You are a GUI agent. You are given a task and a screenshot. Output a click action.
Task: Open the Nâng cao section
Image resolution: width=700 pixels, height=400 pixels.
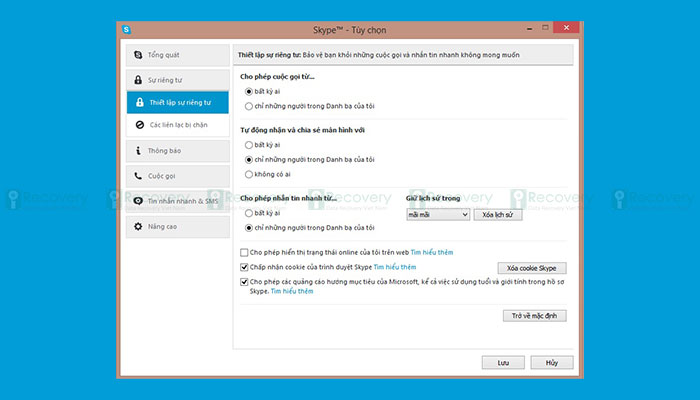[178, 226]
